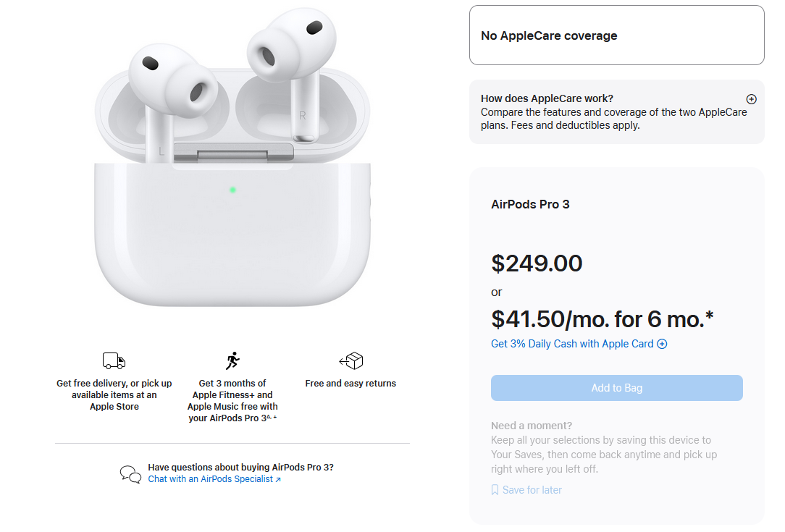Click the Apple Fitness+ and Apple Music offer text
785x532 pixels.
(x=232, y=400)
